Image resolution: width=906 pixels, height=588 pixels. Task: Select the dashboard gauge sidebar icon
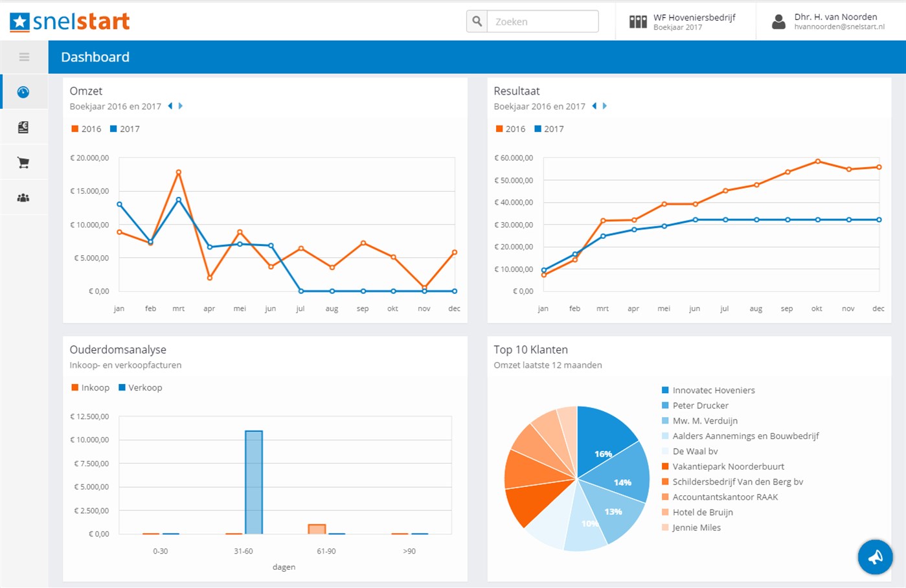pos(23,92)
